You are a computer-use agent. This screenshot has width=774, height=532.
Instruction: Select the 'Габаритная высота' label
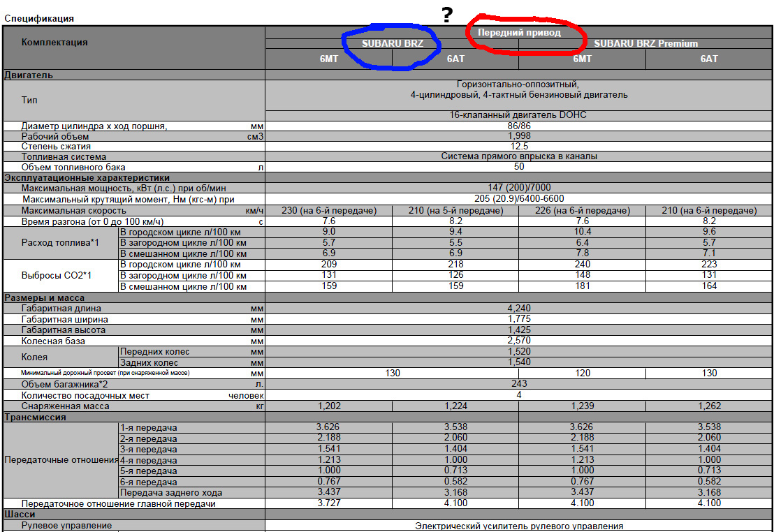pos(63,330)
